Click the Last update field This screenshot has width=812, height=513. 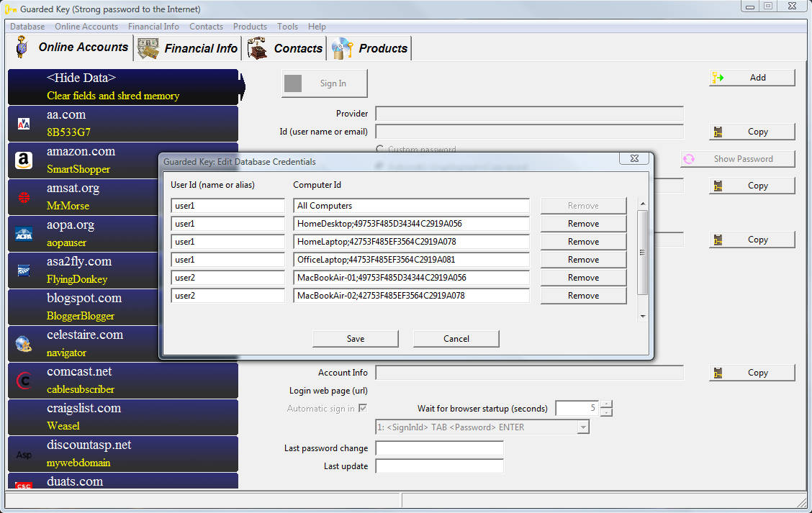pos(439,466)
